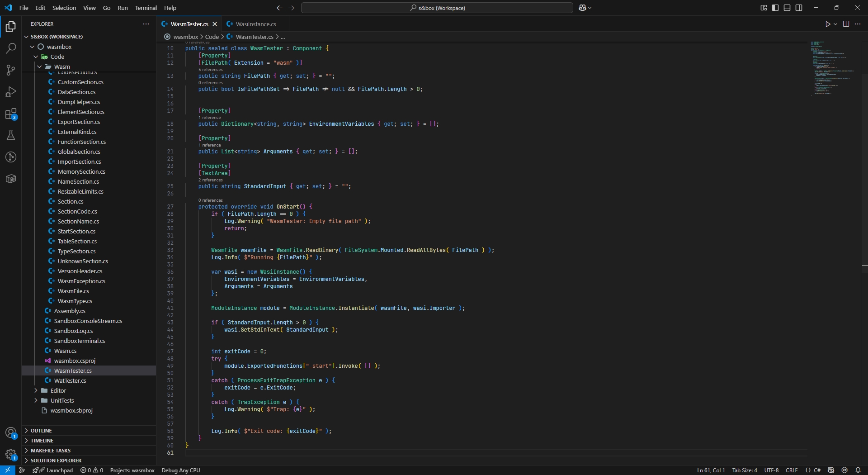The image size is (868, 475).
Task: Open notifications bell in status bar
Action: [x=858, y=470]
